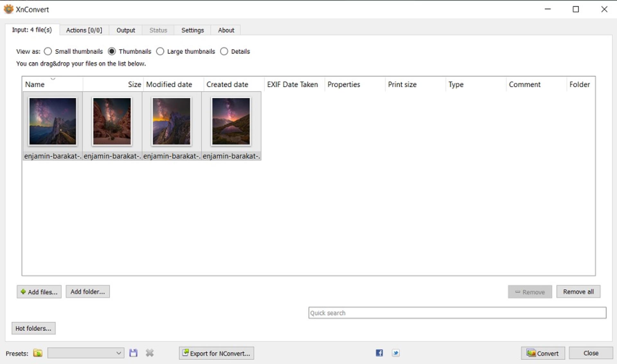The width and height of the screenshot is (617, 364).
Task: Click the XnConvert app logo in the title bar
Action: 8,9
